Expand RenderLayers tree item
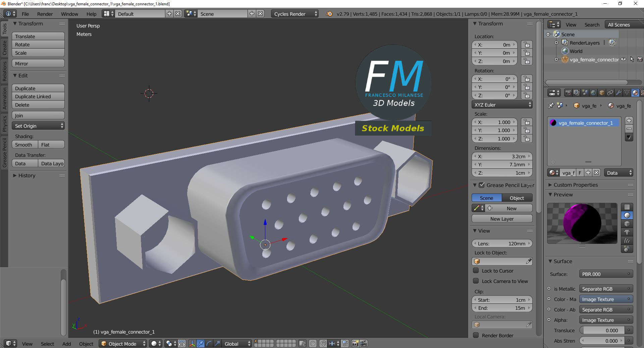The image size is (644, 348). click(556, 43)
